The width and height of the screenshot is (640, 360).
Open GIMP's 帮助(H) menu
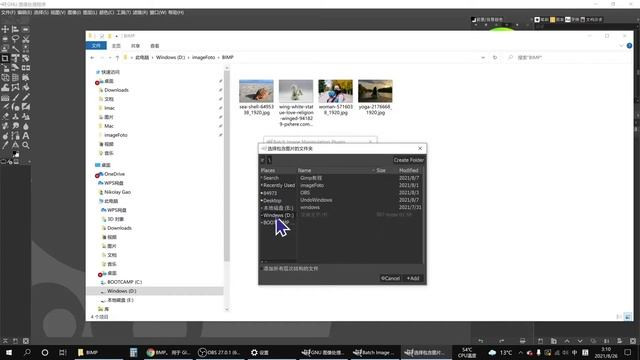[x=176, y=13]
